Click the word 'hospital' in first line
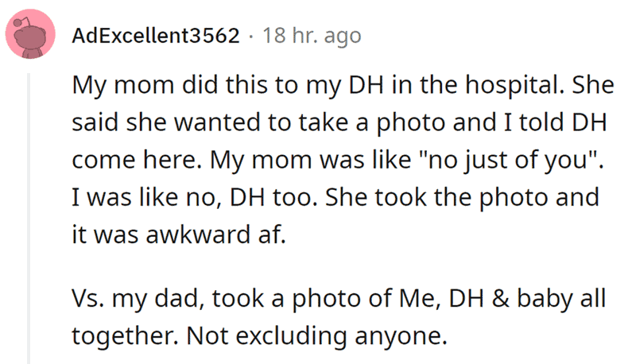 (514, 85)
